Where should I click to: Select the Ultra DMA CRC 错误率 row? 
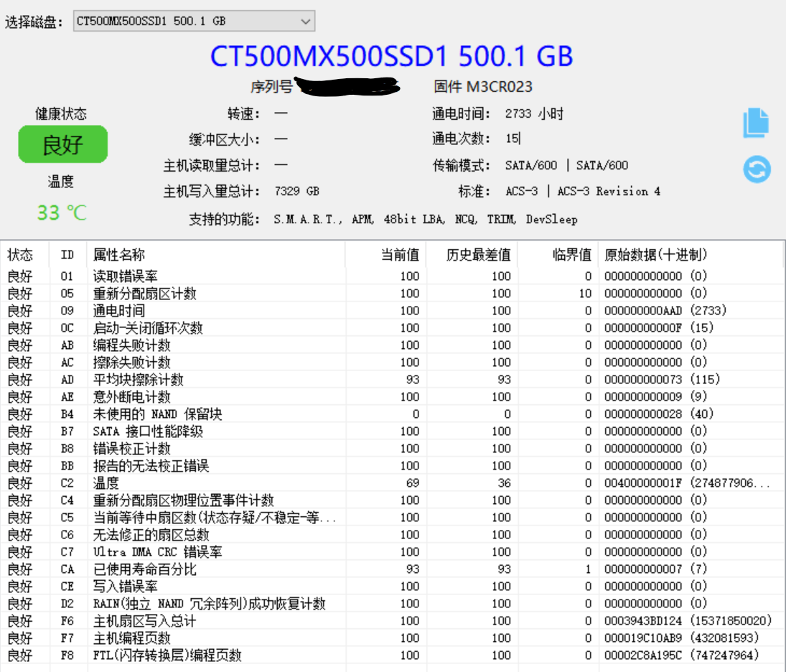pyautogui.click(x=391, y=551)
